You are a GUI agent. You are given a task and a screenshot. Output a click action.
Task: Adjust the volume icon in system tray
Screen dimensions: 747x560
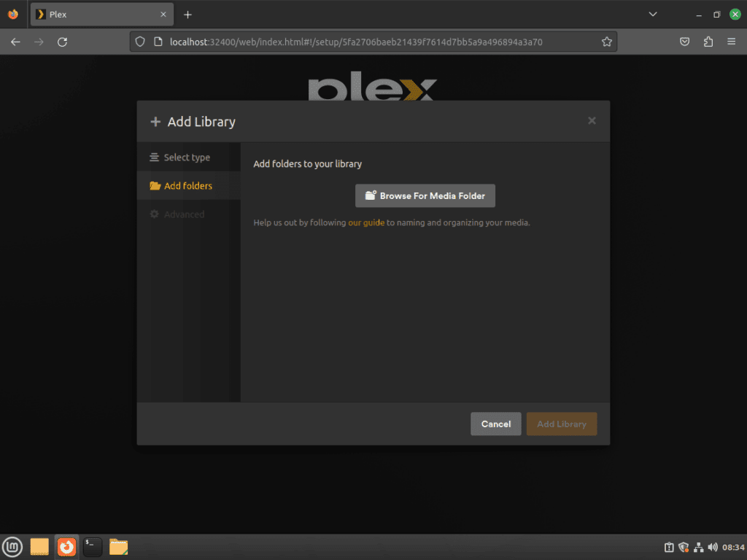coord(713,547)
